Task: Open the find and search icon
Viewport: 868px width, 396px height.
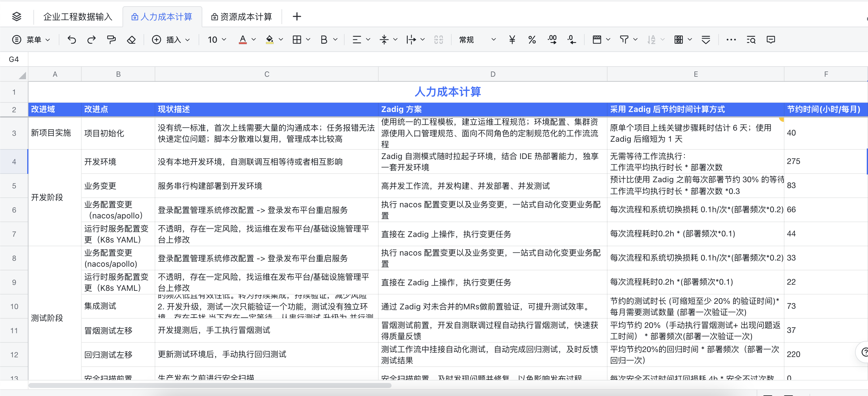Action: 751,40
